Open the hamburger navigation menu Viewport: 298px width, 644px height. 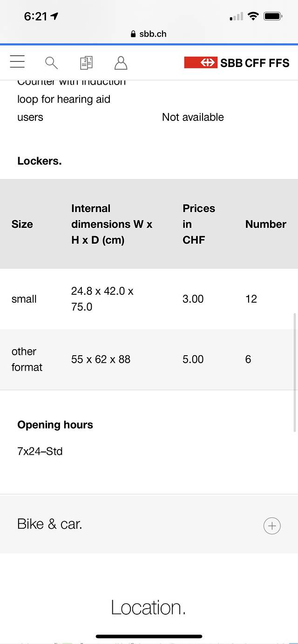(17, 62)
